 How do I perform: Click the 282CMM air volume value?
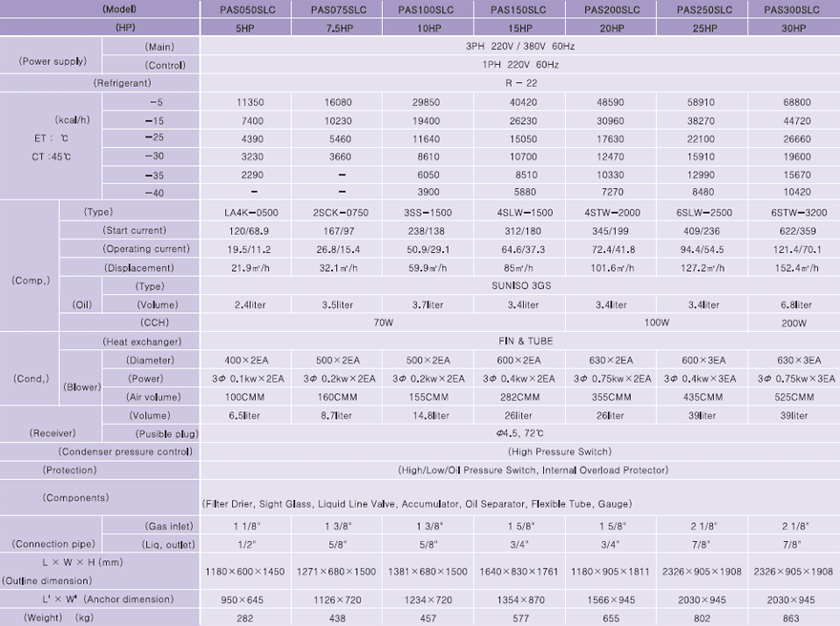[518, 397]
